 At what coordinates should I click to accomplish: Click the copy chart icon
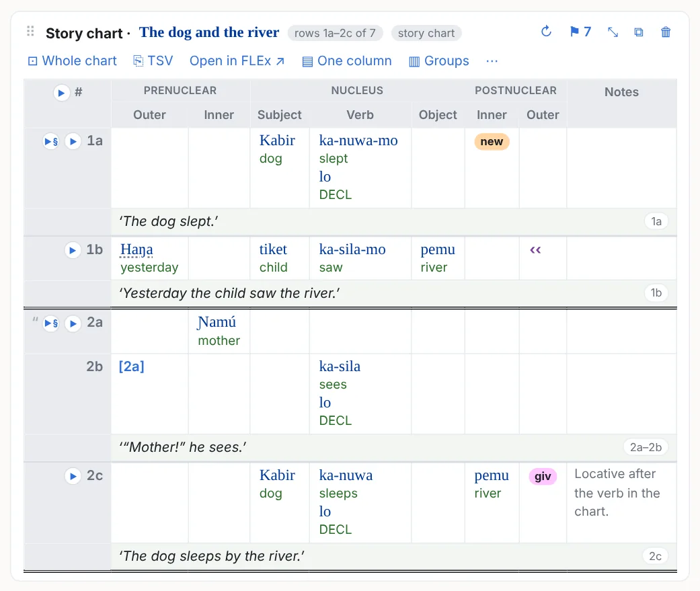(x=639, y=32)
